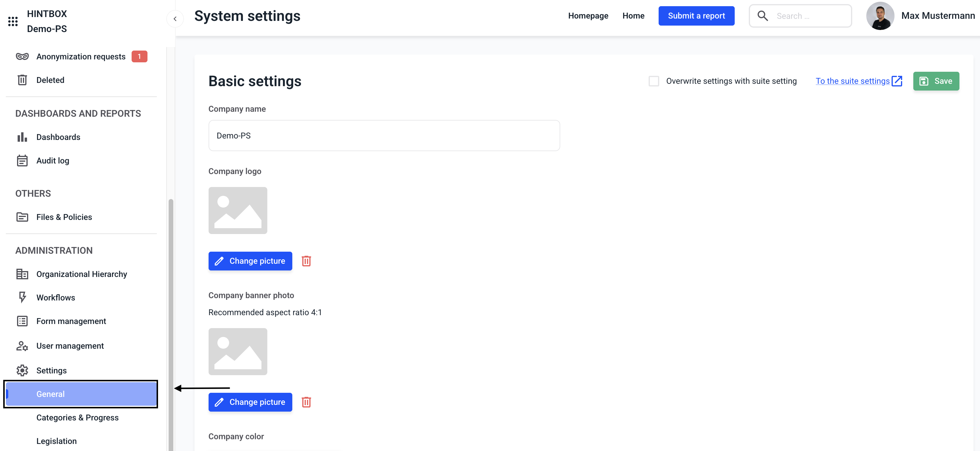The image size is (980, 451).
Task: Open the app grid launcher icon
Action: click(13, 21)
